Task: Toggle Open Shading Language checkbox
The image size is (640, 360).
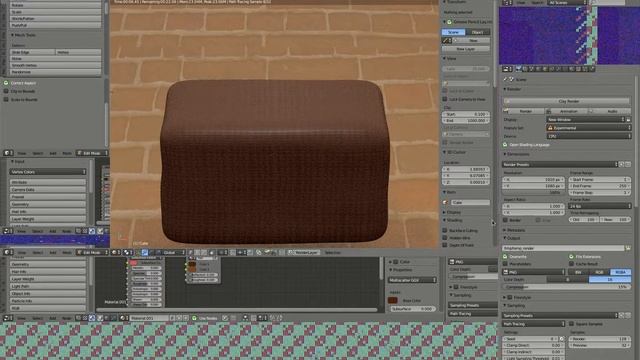Action: 505,145
